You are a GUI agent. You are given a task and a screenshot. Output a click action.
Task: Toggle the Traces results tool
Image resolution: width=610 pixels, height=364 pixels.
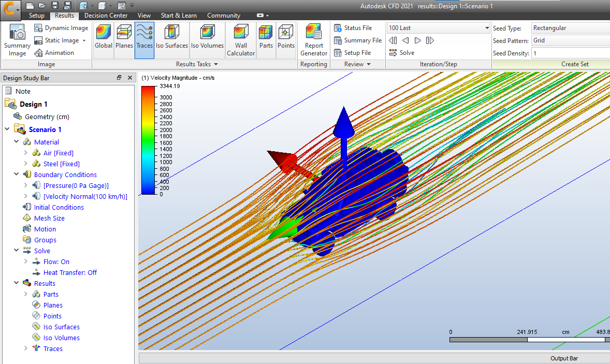click(x=144, y=40)
